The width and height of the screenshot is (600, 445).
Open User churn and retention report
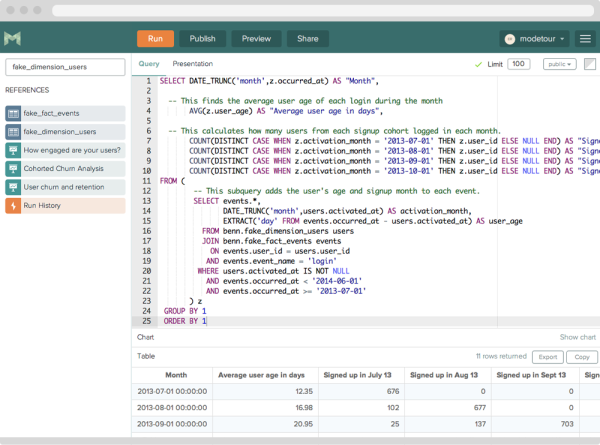65,187
